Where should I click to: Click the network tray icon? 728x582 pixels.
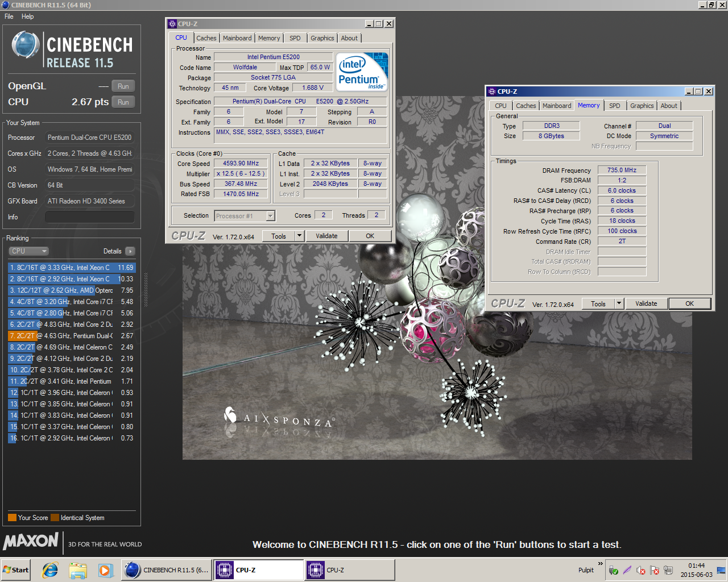pyautogui.click(x=668, y=570)
